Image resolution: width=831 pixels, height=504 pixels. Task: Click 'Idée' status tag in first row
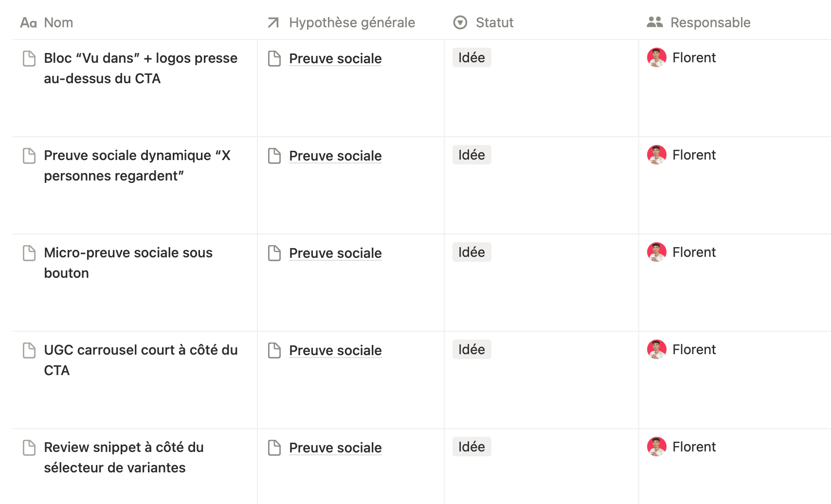tap(471, 57)
